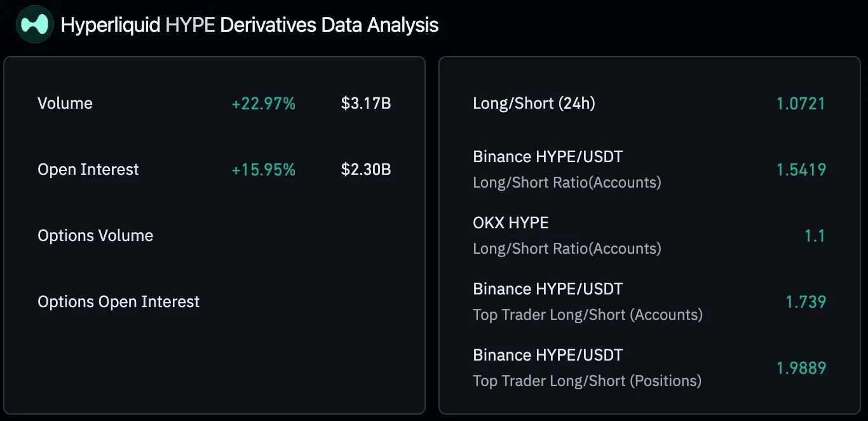Click the $2.30B open interest amount
Viewport: 868px width, 421px height.
tap(365, 170)
